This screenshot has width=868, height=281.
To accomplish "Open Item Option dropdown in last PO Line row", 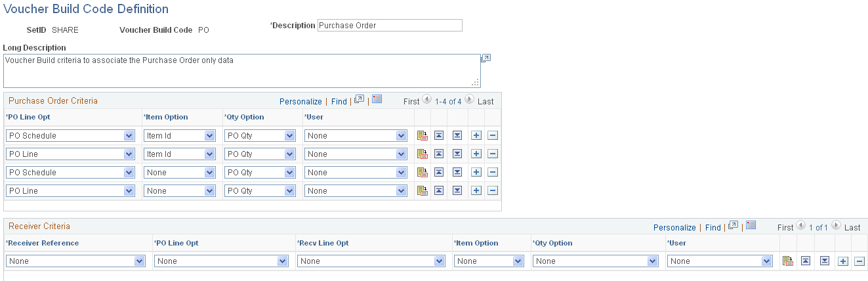I will pos(180,191).
